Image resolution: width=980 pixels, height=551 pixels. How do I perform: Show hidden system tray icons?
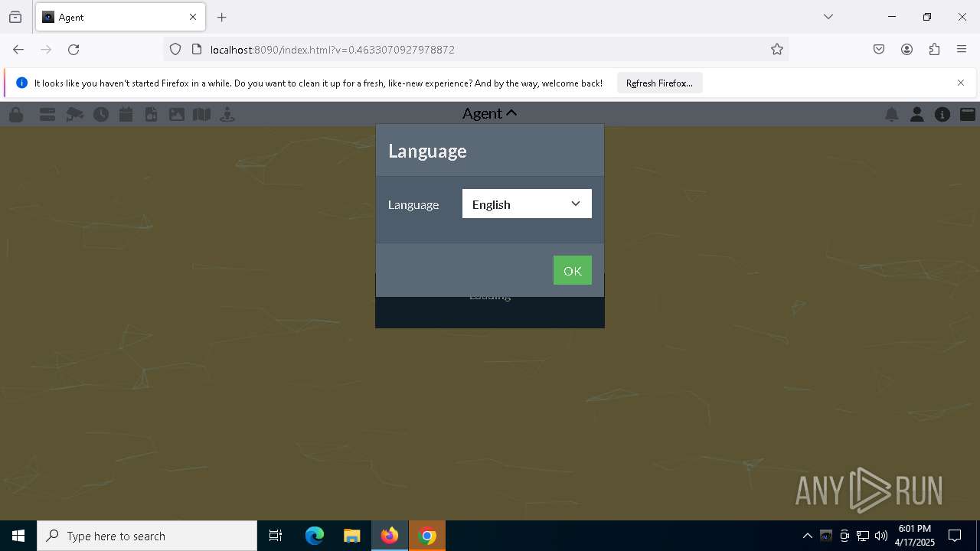click(807, 536)
